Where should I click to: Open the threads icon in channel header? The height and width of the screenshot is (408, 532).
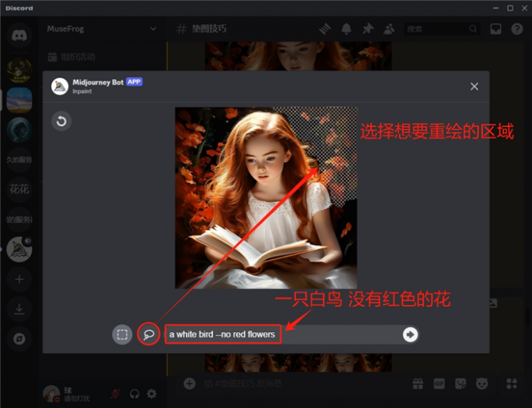tap(325, 29)
